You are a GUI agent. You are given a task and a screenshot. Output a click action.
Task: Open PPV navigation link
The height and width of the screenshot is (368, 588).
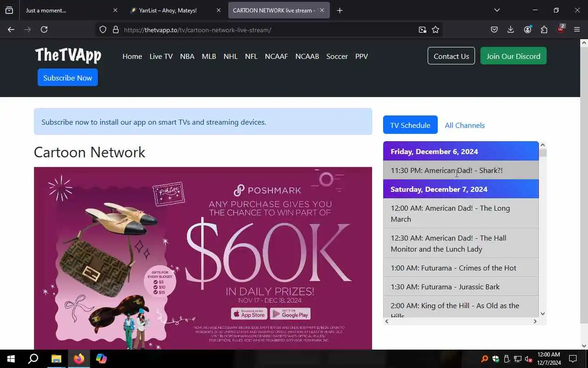[x=362, y=56]
